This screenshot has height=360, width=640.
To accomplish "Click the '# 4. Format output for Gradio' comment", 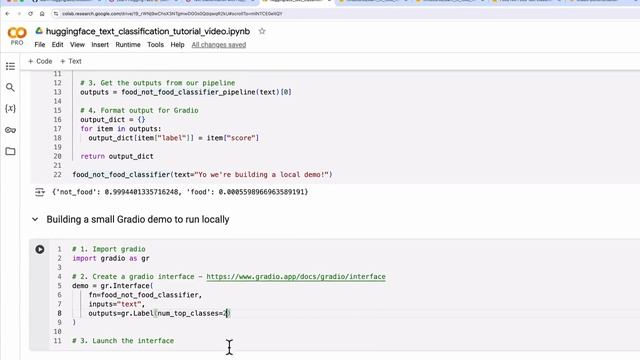I will pos(139,110).
